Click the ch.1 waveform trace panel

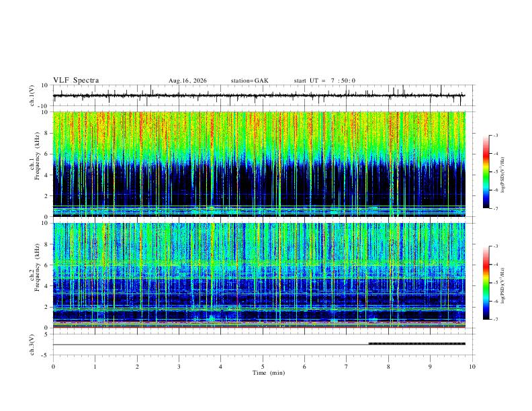click(x=263, y=95)
